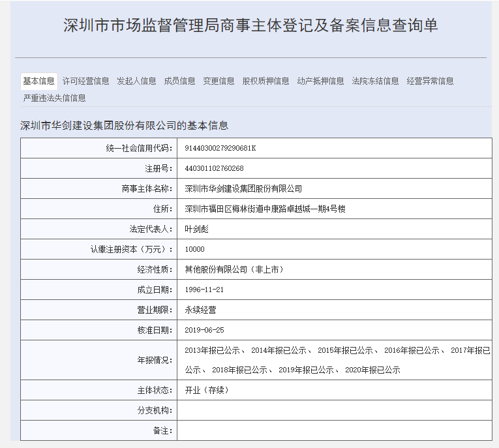Open the 动产抵押信息 tab
This screenshot has height=448, width=499.
point(320,81)
